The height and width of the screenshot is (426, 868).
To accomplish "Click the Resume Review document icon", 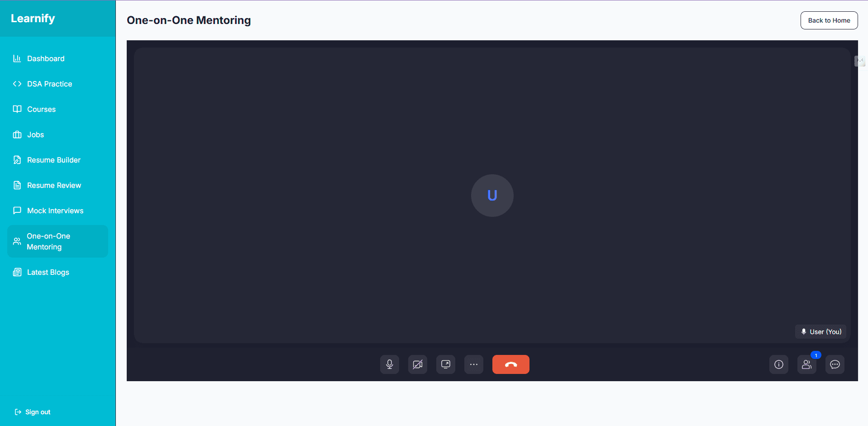I will pos(17,185).
